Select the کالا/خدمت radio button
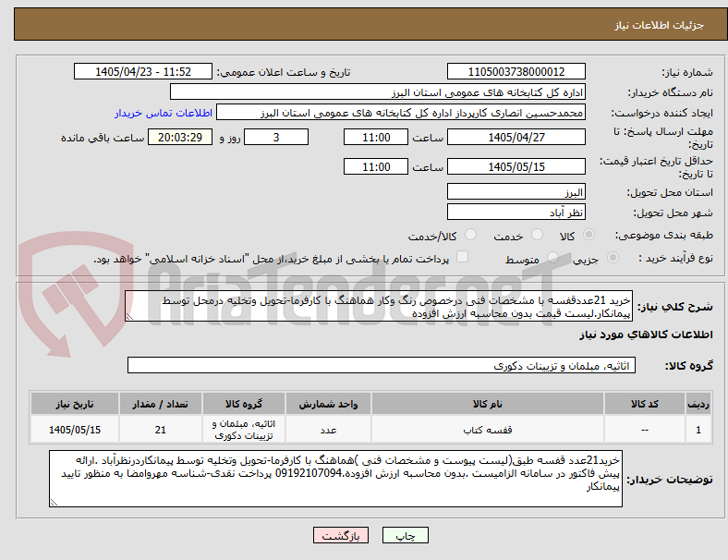 [x=471, y=235]
